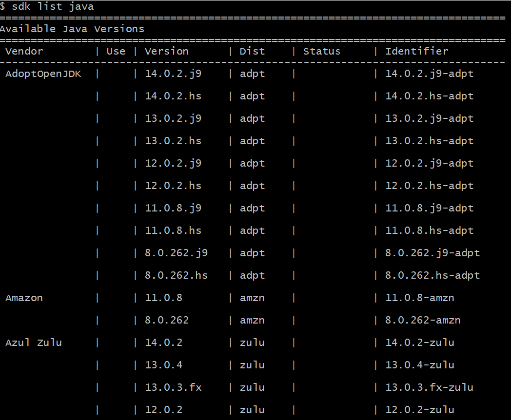Select identifier 13.0.2.hs-adpt

pyautogui.click(x=430, y=141)
